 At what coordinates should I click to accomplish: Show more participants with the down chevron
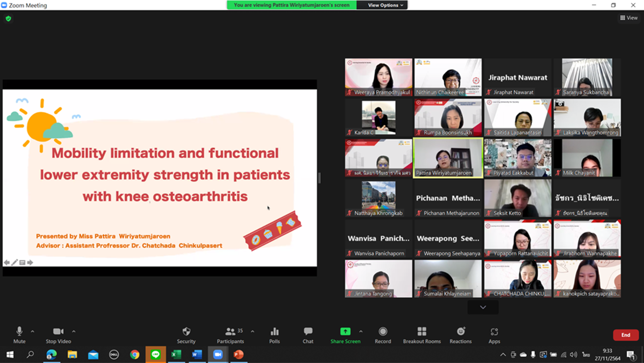(x=483, y=307)
